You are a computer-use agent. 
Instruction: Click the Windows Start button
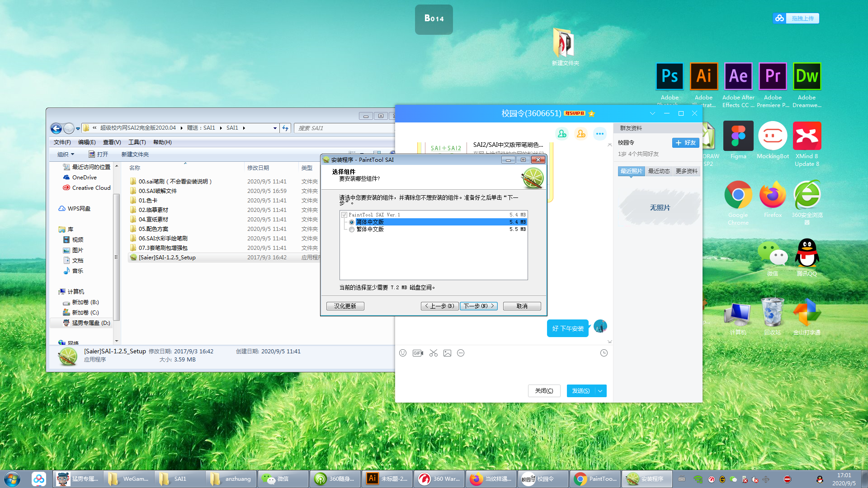click(12, 479)
